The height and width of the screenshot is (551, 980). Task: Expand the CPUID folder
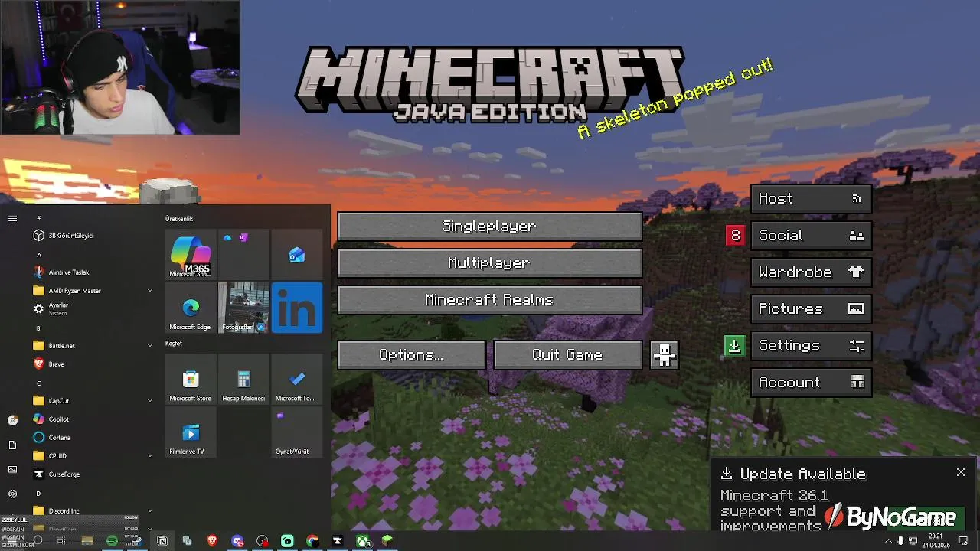tap(92, 456)
